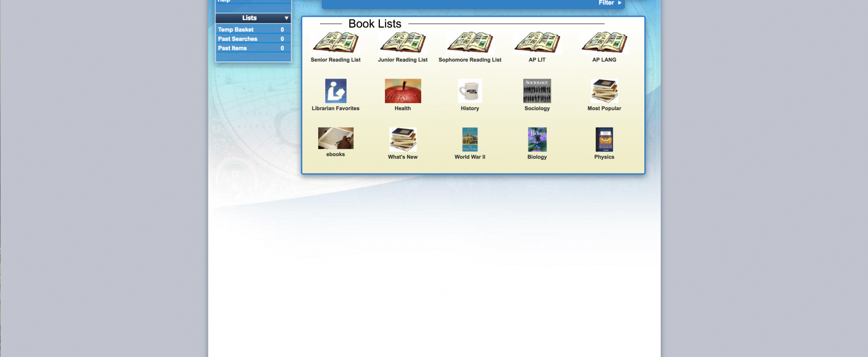This screenshot has height=357, width=868.
Task: Click the Senior Reading List label
Action: [335, 60]
